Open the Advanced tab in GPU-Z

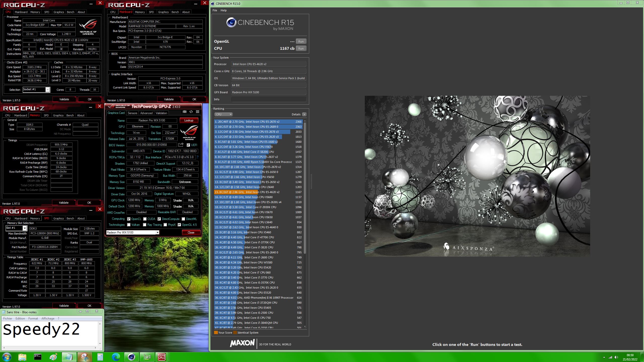(146, 113)
